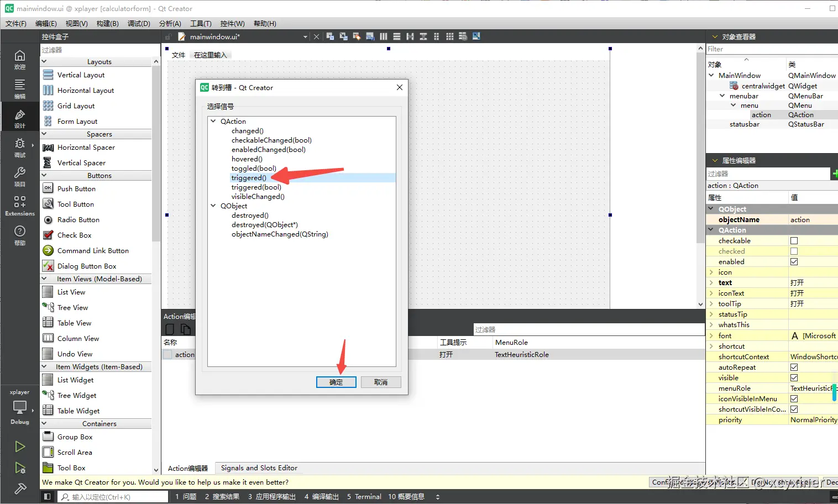Select Edit Buddies tool in toolbar
The height and width of the screenshot is (504, 838).
(x=357, y=36)
